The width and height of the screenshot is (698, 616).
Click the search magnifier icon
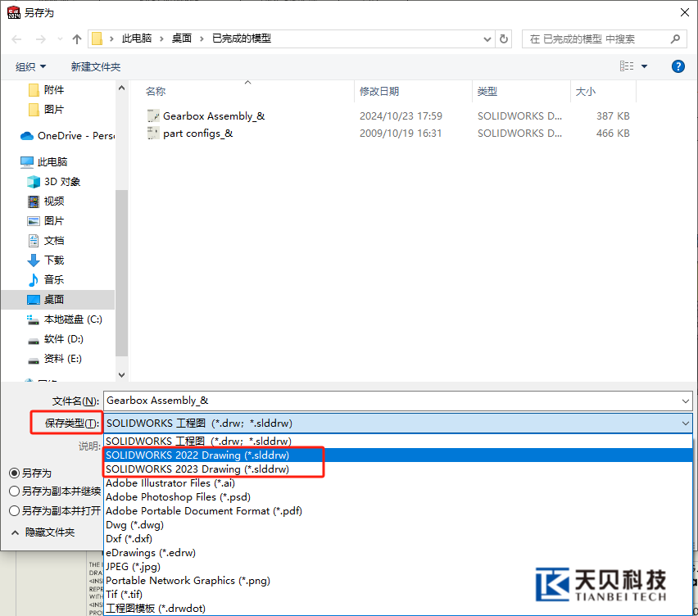(x=675, y=39)
